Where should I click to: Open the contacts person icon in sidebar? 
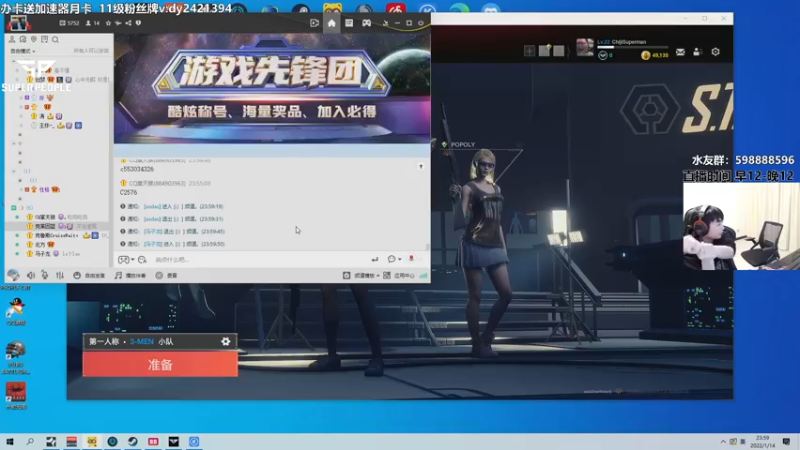pyautogui.click(x=12, y=39)
